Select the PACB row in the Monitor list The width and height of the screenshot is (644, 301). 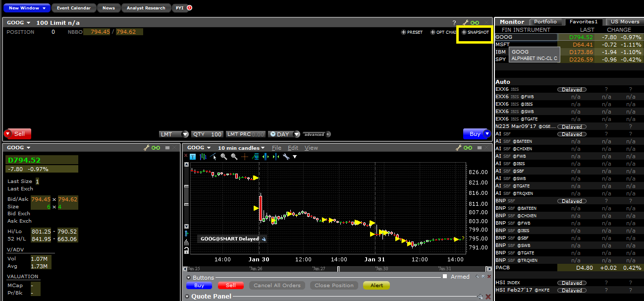point(569,268)
